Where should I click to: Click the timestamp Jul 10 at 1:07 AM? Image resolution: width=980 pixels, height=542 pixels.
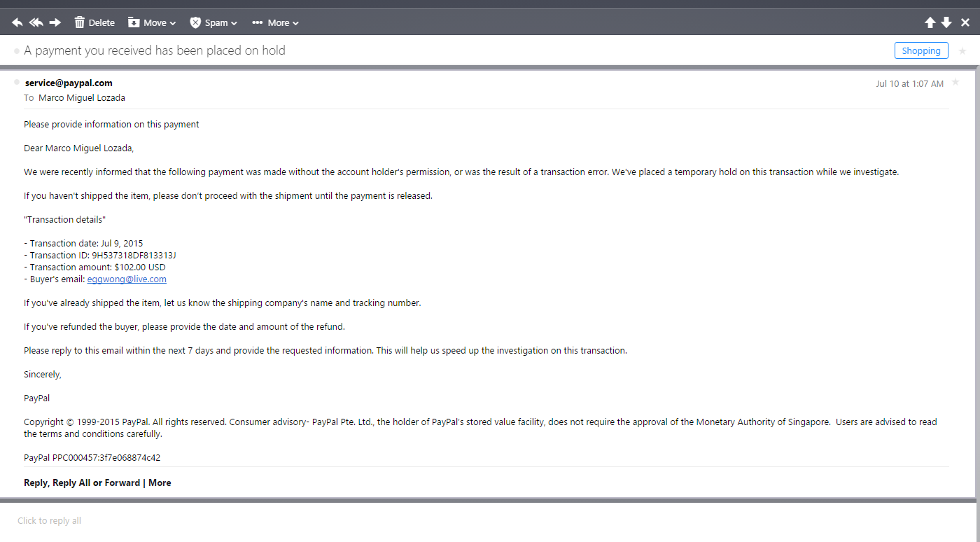coord(910,83)
